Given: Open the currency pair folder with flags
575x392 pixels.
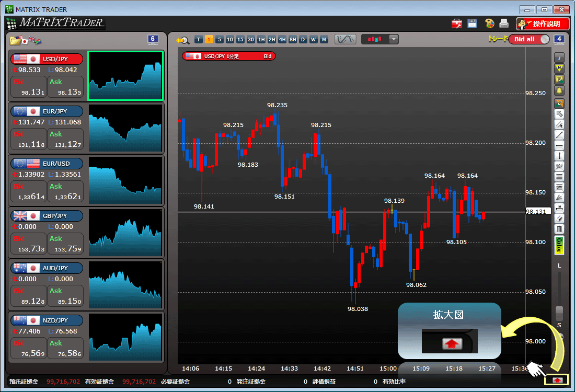Looking at the screenshot, I should (x=25, y=40).
